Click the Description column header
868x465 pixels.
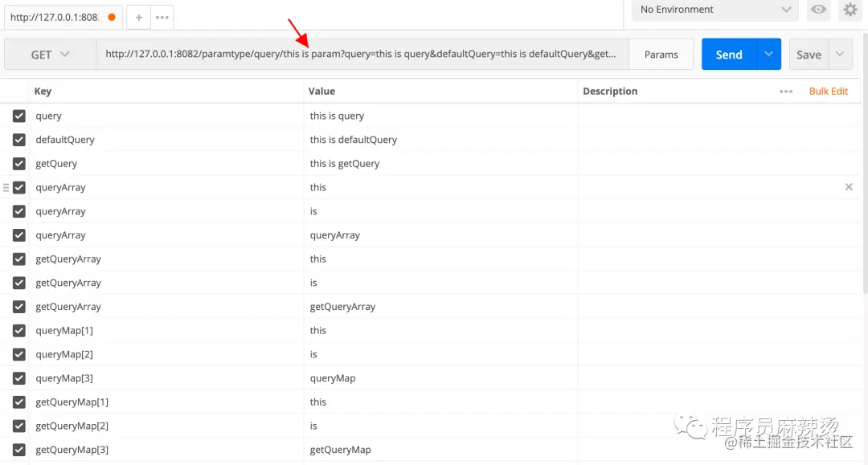tap(610, 92)
